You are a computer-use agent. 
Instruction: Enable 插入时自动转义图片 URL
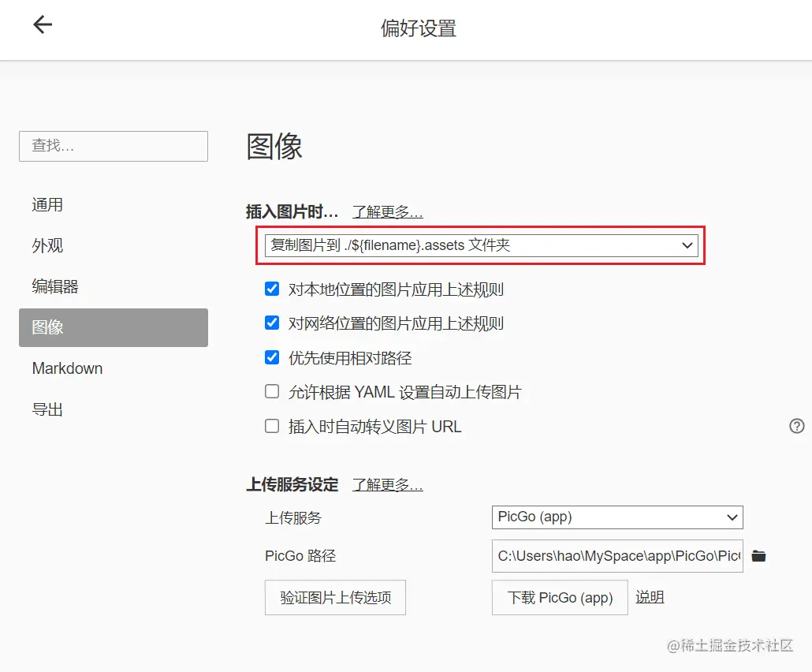(272, 426)
